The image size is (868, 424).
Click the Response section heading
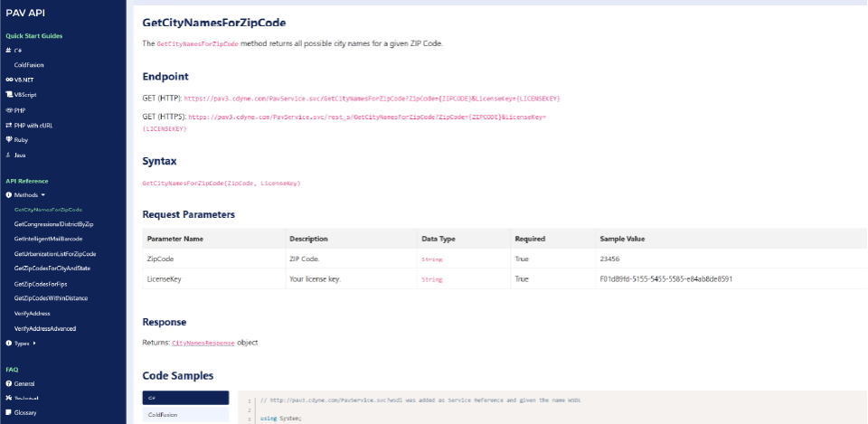[165, 322]
